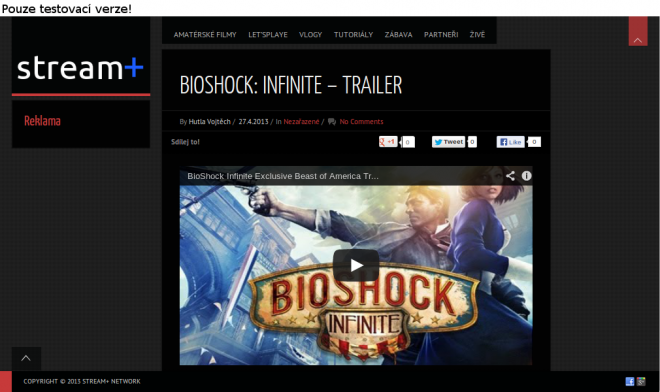
Task: Play the BioShock Infinite trailer video
Action: (x=356, y=265)
